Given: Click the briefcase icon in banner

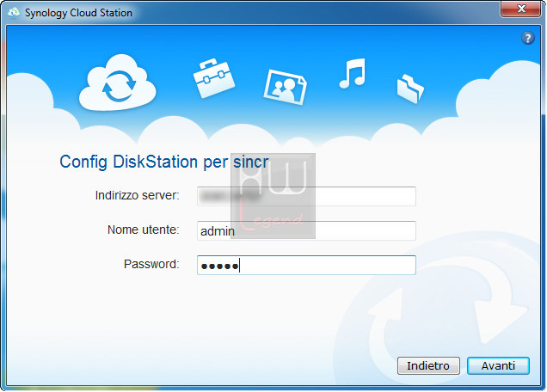Looking at the screenshot, I should point(214,78).
